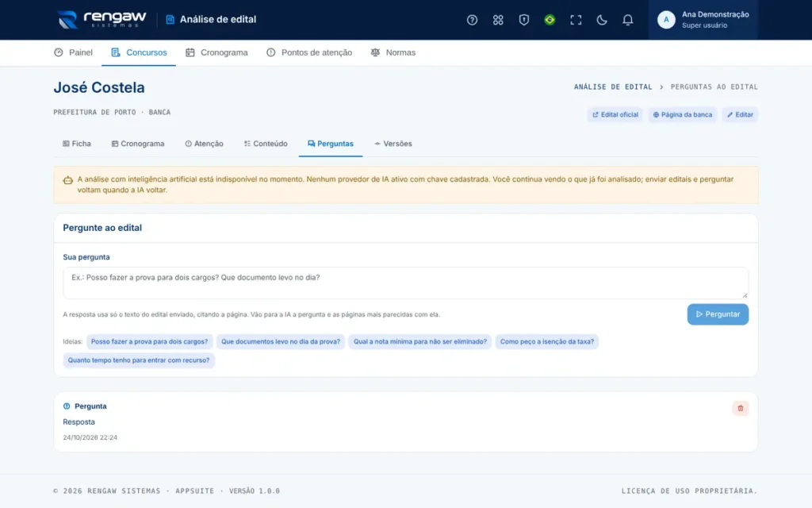Open the Concursos menu item
Screen dimensions: 812x508
click(x=139, y=52)
